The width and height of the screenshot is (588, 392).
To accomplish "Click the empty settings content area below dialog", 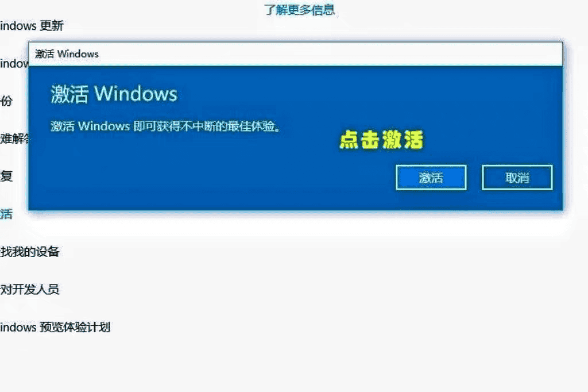I will coord(338,301).
